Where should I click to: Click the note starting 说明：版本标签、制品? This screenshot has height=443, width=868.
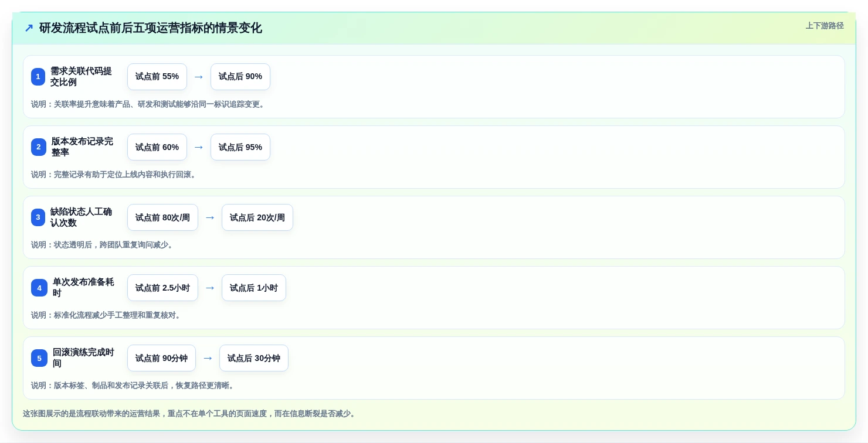click(x=134, y=386)
